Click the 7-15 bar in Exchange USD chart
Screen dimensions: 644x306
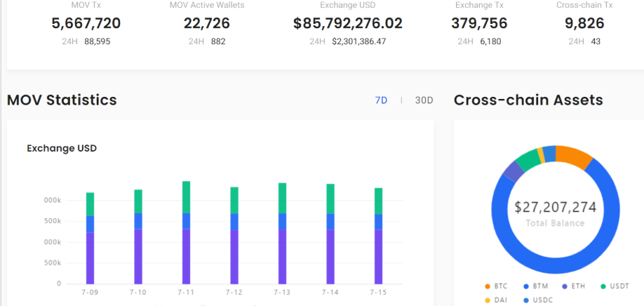tap(378, 236)
